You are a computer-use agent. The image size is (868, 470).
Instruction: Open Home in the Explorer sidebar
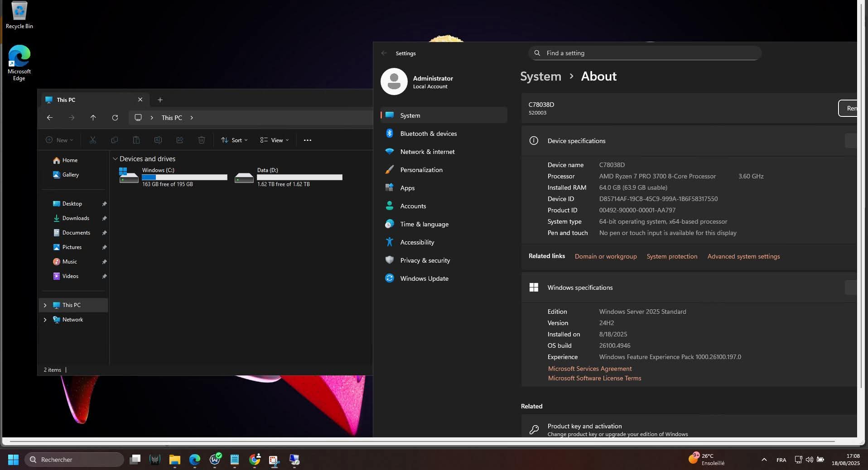coord(74,160)
